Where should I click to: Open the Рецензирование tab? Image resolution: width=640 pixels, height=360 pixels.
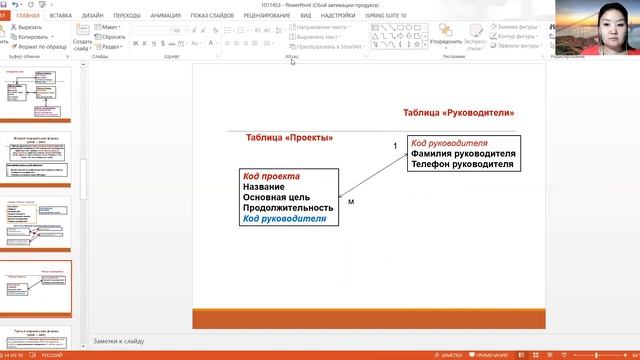click(x=267, y=16)
